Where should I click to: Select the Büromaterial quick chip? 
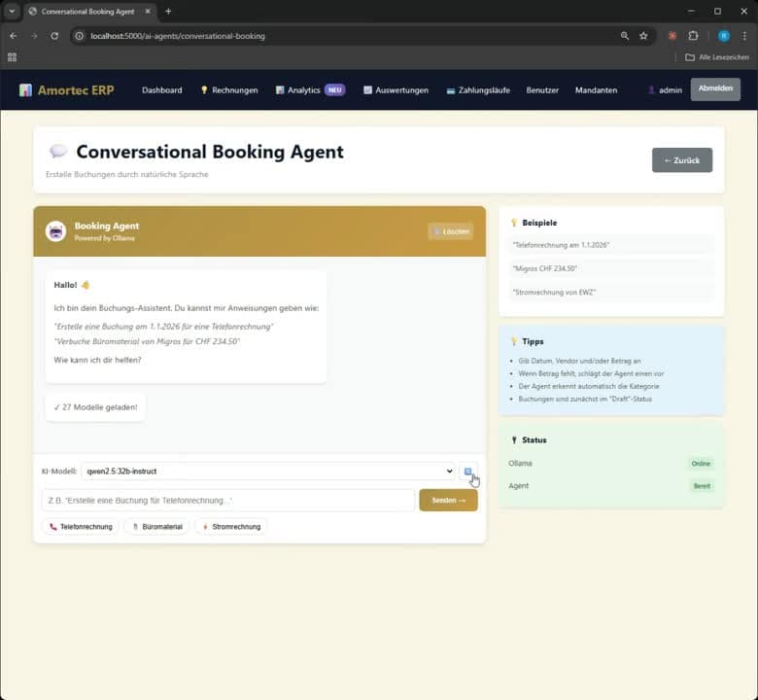157,526
